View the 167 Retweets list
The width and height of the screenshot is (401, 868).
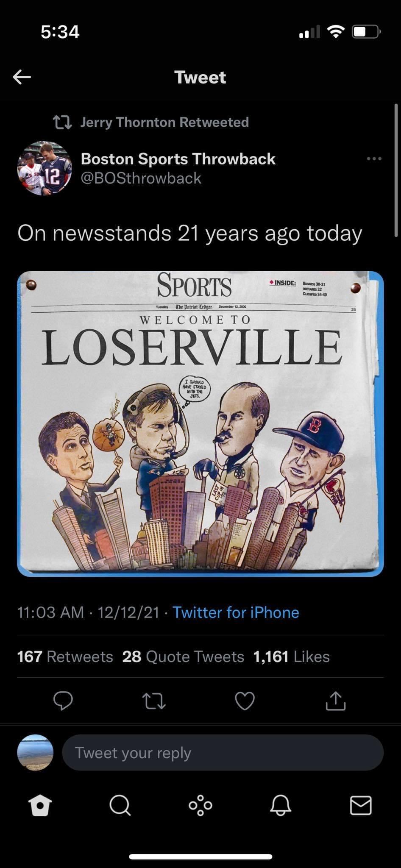point(65,657)
